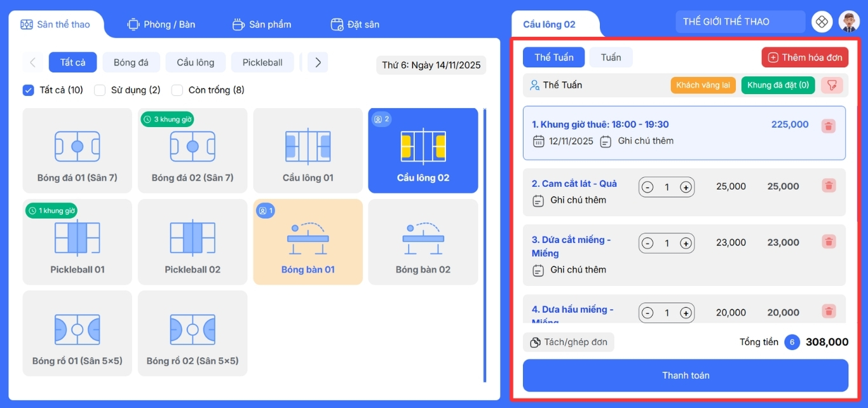Decrease Dứa cắt miếng quantity with minus
Image resolution: width=868 pixels, height=408 pixels.
648,243
